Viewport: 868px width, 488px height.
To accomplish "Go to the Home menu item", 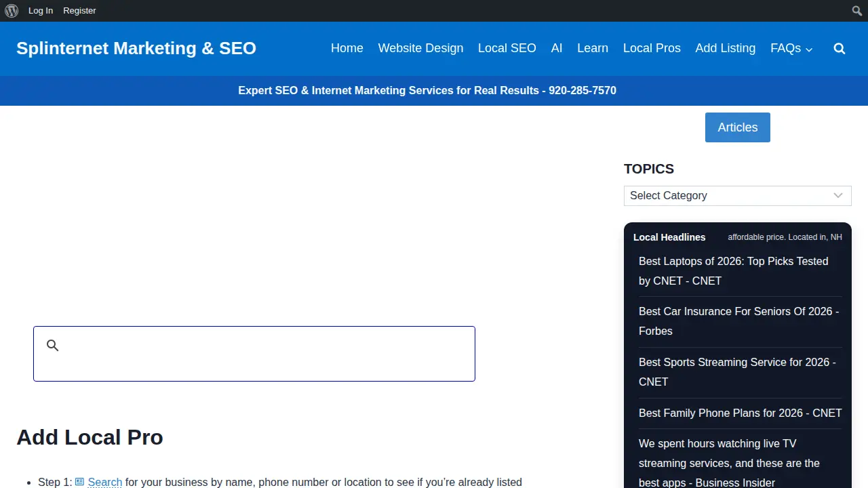I will [347, 48].
